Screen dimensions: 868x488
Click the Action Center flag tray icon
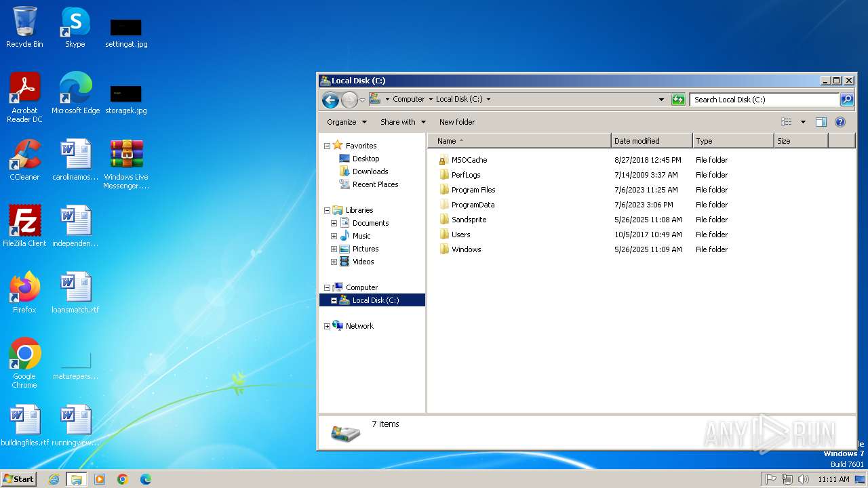tap(771, 479)
